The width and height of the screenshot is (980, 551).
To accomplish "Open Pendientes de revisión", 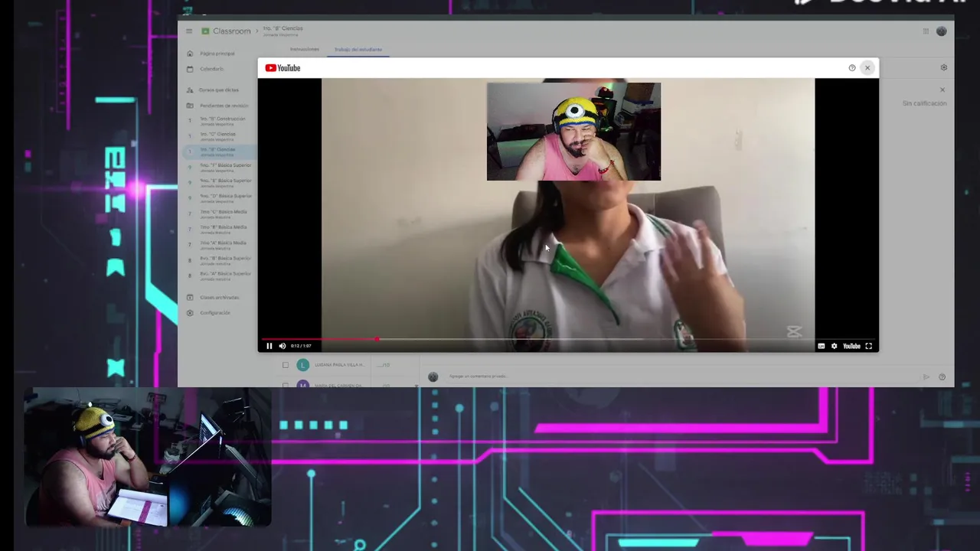I will tap(224, 106).
